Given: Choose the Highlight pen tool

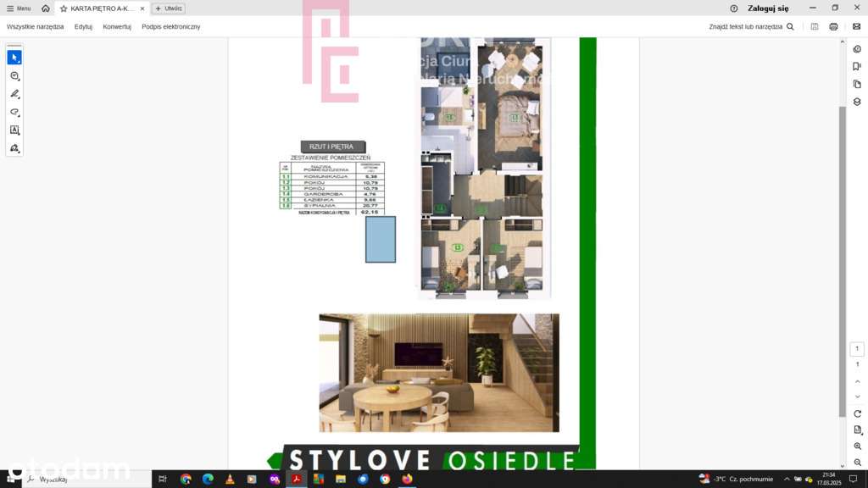Looking at the screenshot, I should 14,94.
